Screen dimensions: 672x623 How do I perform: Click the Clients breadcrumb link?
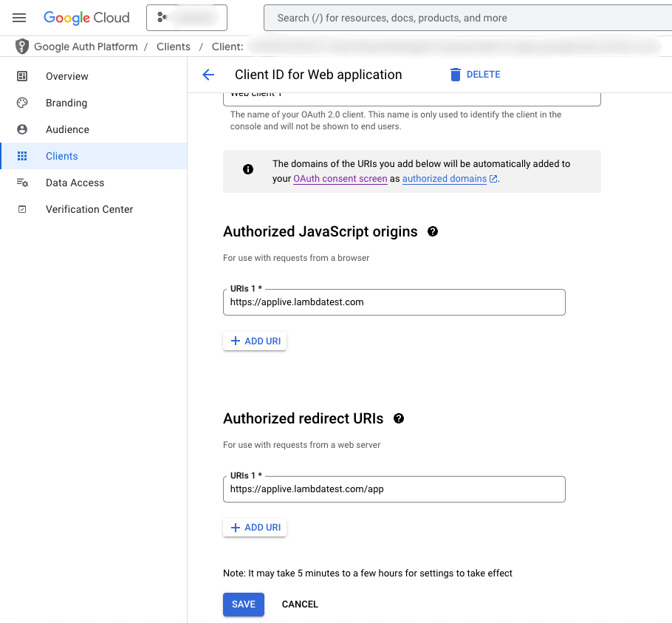[x=174, y=47]
